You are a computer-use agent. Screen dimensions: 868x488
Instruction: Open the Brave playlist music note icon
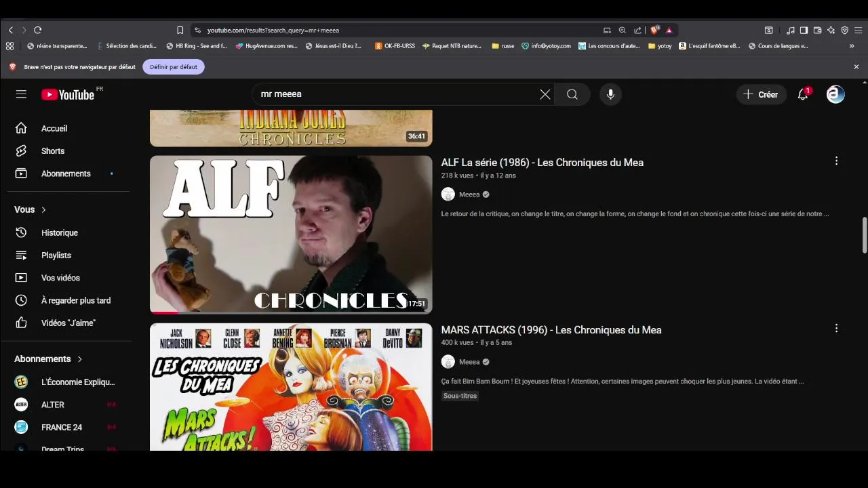click(x=790, y=30)
